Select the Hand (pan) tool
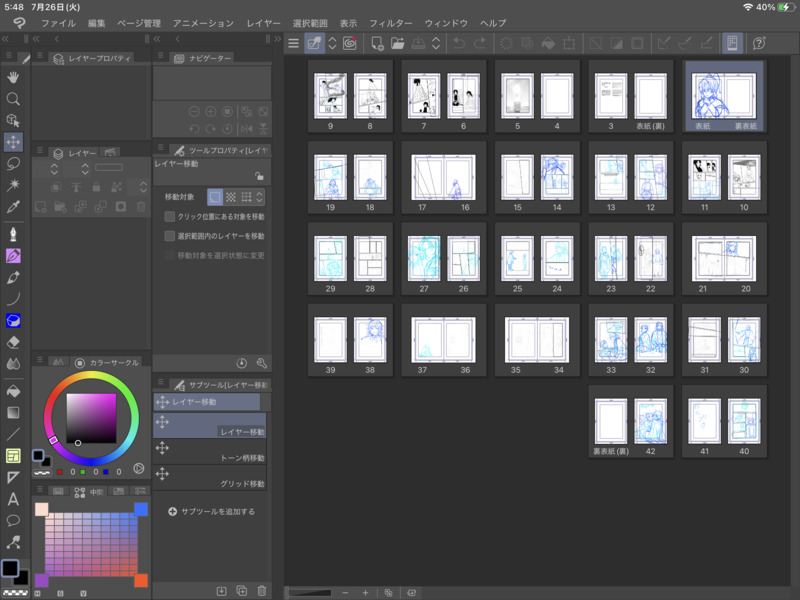This screenshot has height=600, width=800. (14, 77)
